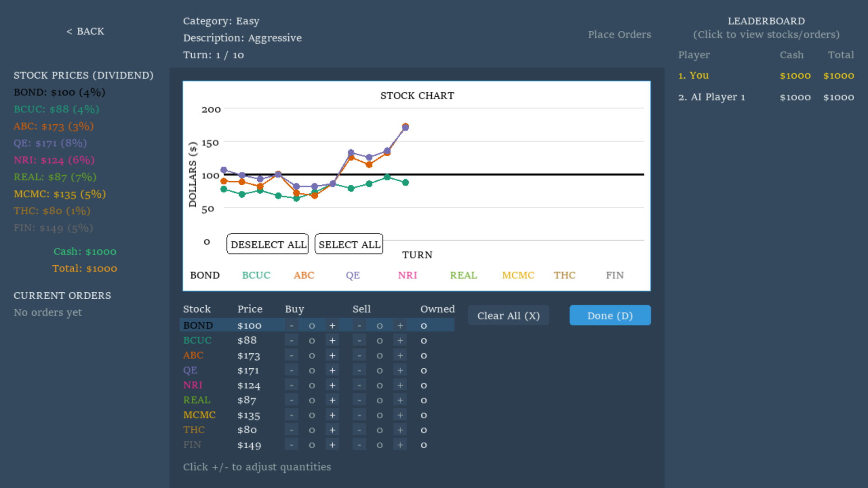Screen dimensions: 868x488
Task: Increase Sell quantity for BCUC
Action: [400, 340]
